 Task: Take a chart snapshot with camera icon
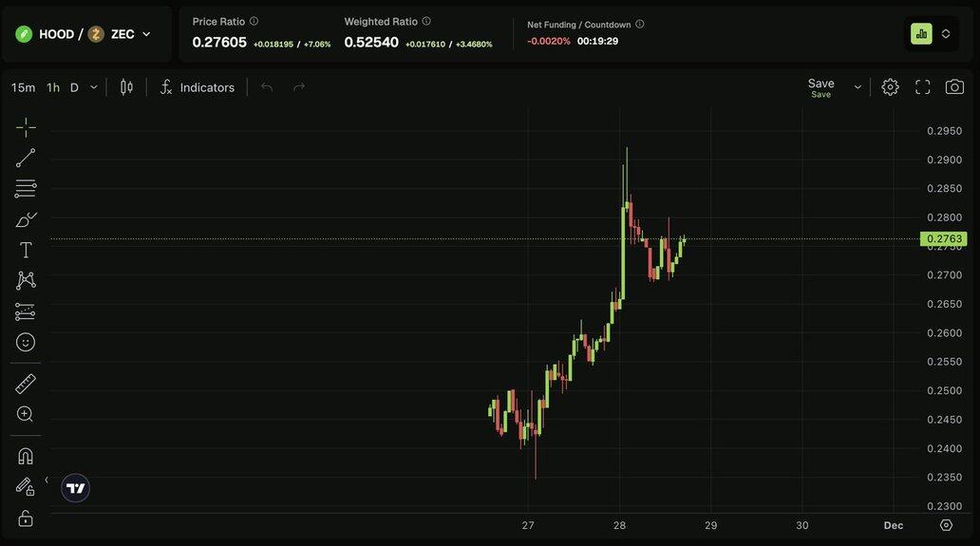tap(954, 87)
